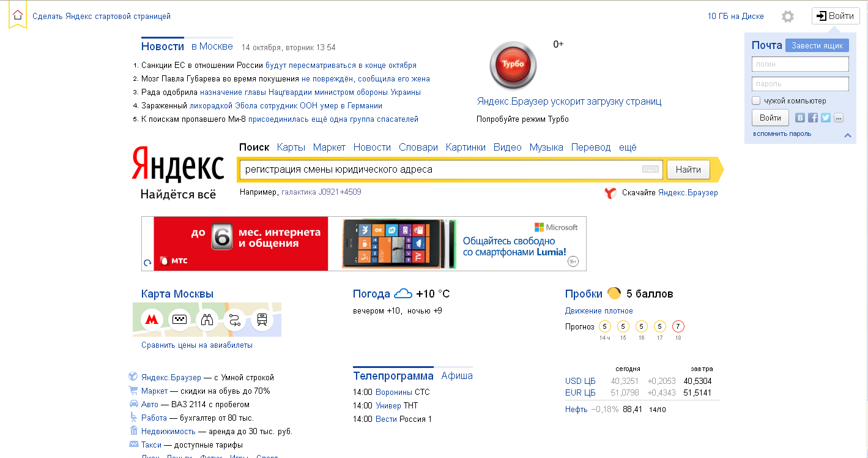Open 10 ГБ на Диске link
Image resolution: width=868 pixels, height=458 pixels.
[x=736, y=17]
